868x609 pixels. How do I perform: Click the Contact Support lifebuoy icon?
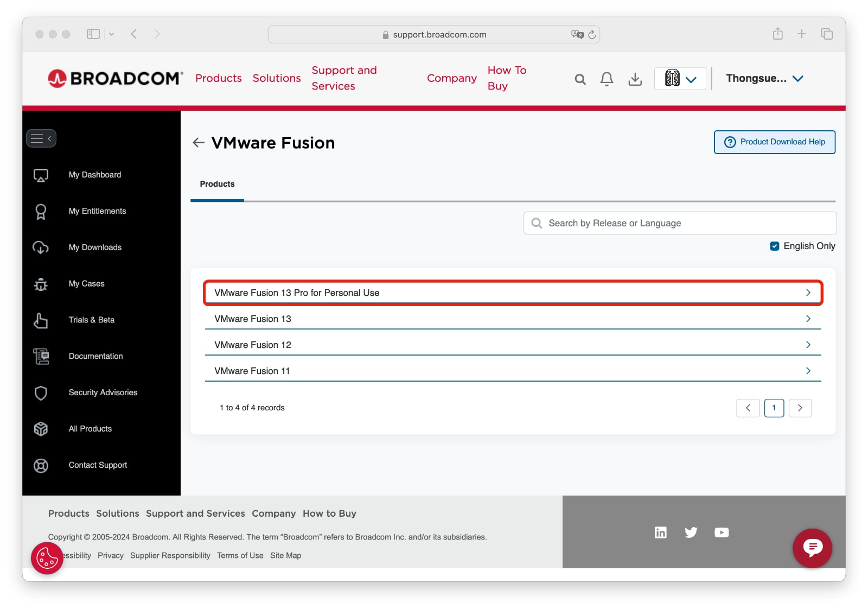(41, 466)
